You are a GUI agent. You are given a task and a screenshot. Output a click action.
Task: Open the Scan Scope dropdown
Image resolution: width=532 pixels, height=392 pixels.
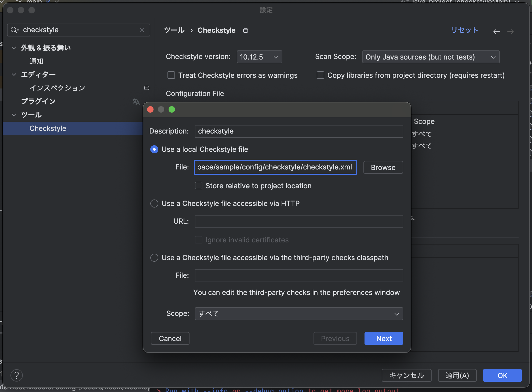click(431, 57)
